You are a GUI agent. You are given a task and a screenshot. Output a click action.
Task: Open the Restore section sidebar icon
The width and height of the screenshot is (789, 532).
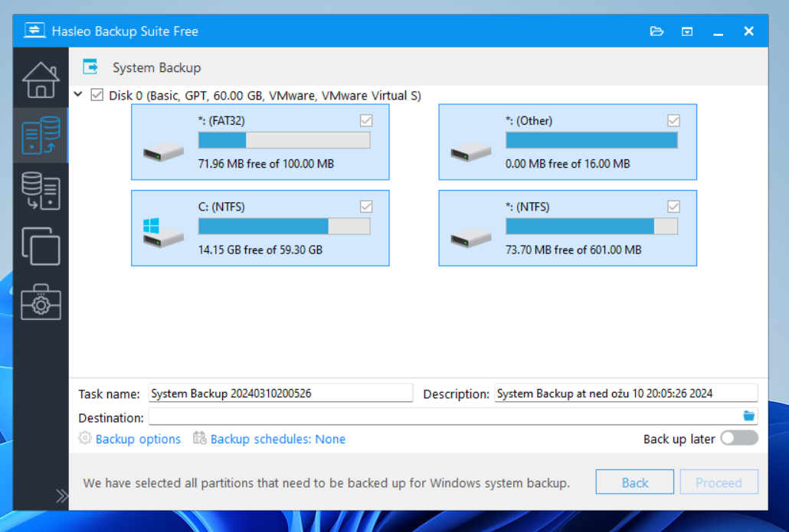41,191
